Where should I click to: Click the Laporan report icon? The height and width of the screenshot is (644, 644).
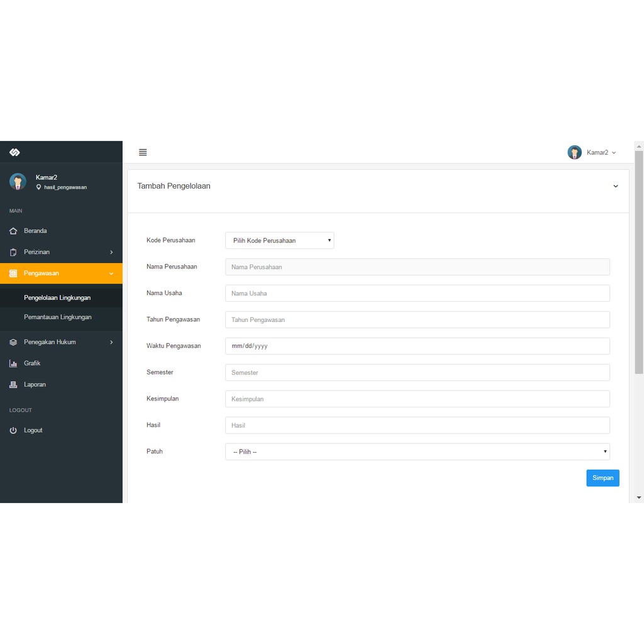point(13,385)
